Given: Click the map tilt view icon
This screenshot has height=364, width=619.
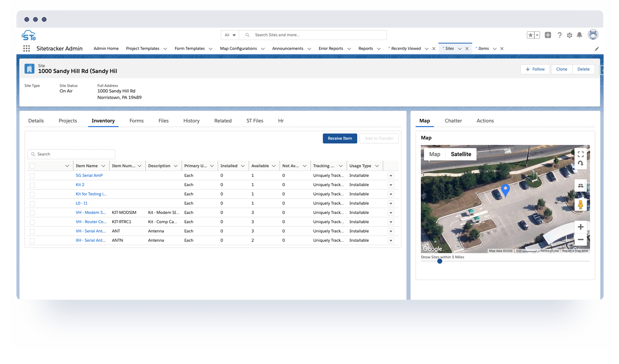Looking at the screenshot, I should coord(581,185).
